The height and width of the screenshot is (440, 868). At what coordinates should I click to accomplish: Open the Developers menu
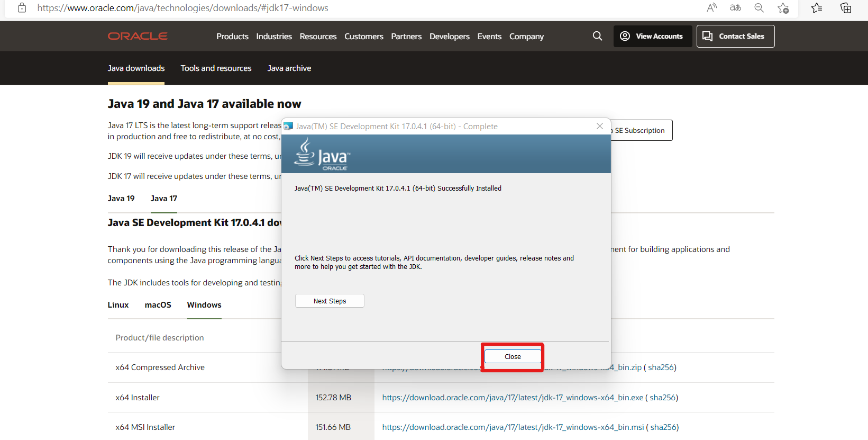click(x=450, y=37)
